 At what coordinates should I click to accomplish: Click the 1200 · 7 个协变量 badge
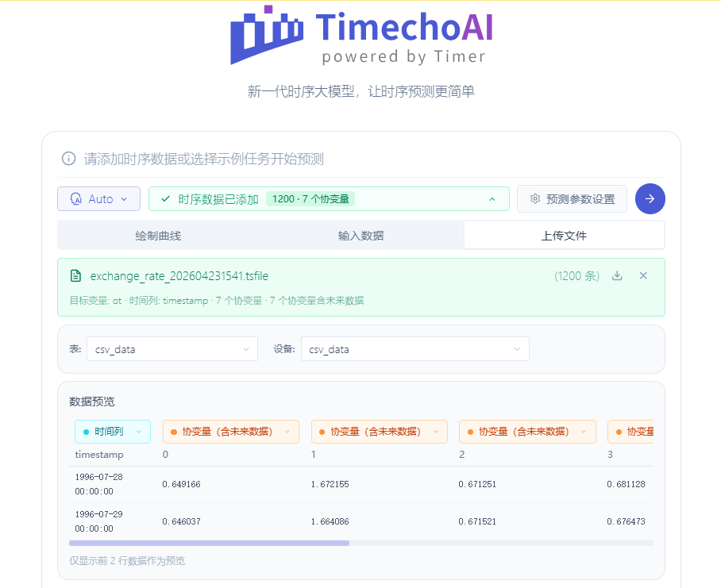[x=310, y=199]
